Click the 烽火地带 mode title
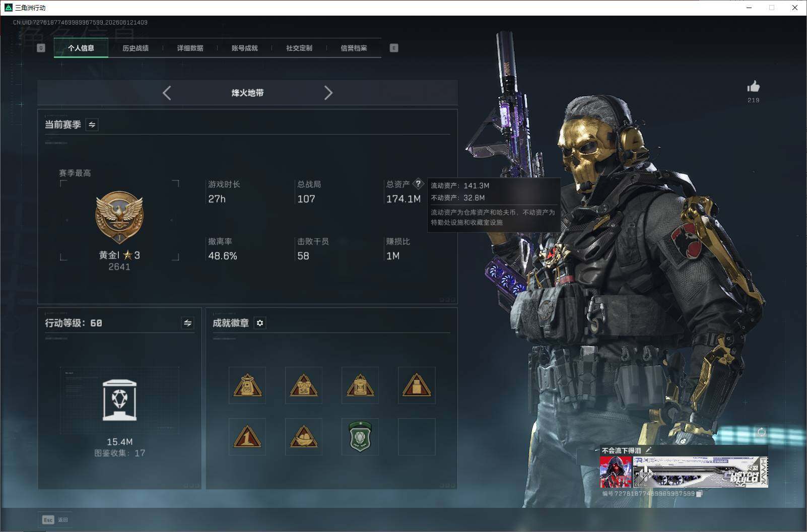Image resolution: width=807 pixels, height=532 pixels. click(x=247, y=93)
